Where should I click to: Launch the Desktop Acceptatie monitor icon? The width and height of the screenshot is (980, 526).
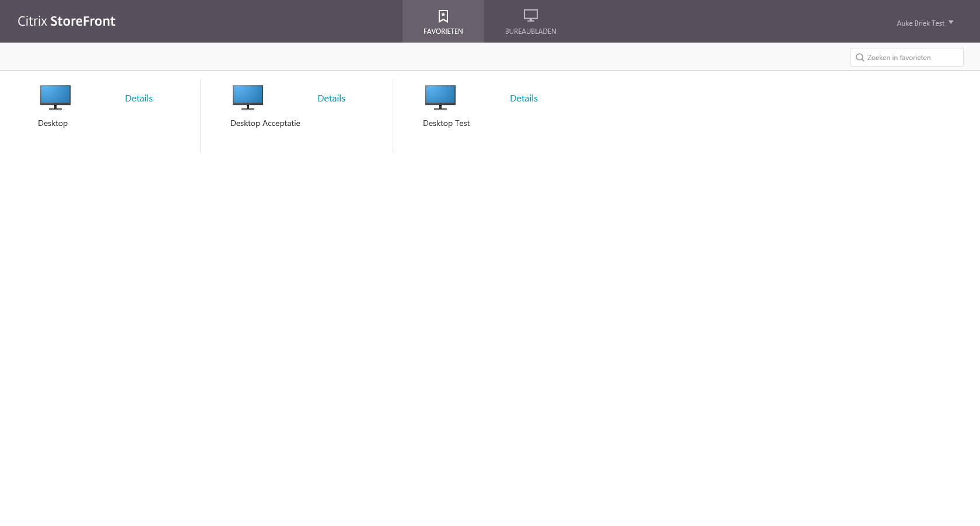coord(248,97)
